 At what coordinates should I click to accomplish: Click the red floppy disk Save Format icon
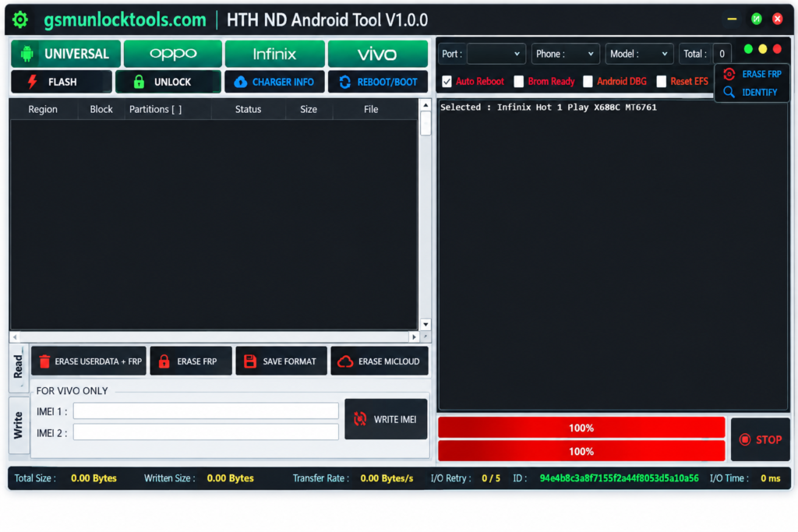[x=250, y=361]
